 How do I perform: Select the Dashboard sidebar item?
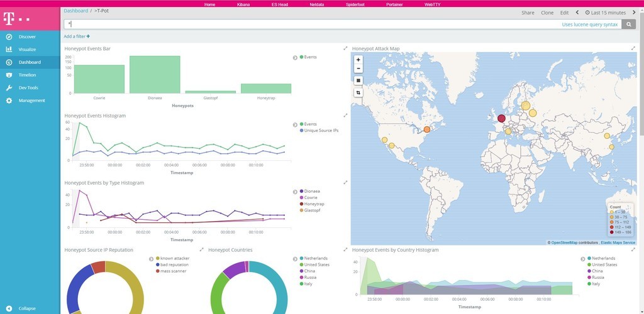pyautogui.click(x=29, y=62)
